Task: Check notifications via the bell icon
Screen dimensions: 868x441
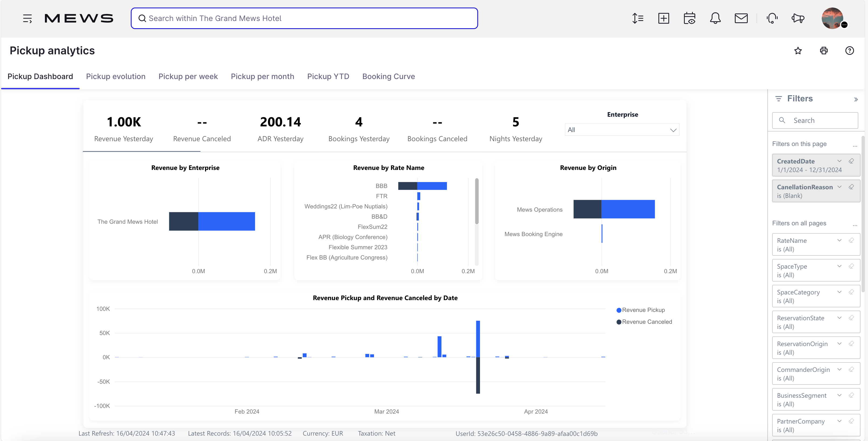Action: pyautogui.click(x=715, y=18)
